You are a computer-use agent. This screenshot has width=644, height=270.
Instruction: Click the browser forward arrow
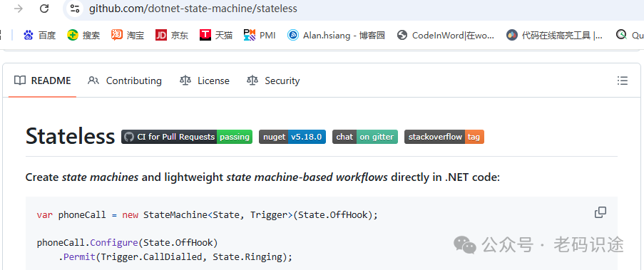point(19,9)
